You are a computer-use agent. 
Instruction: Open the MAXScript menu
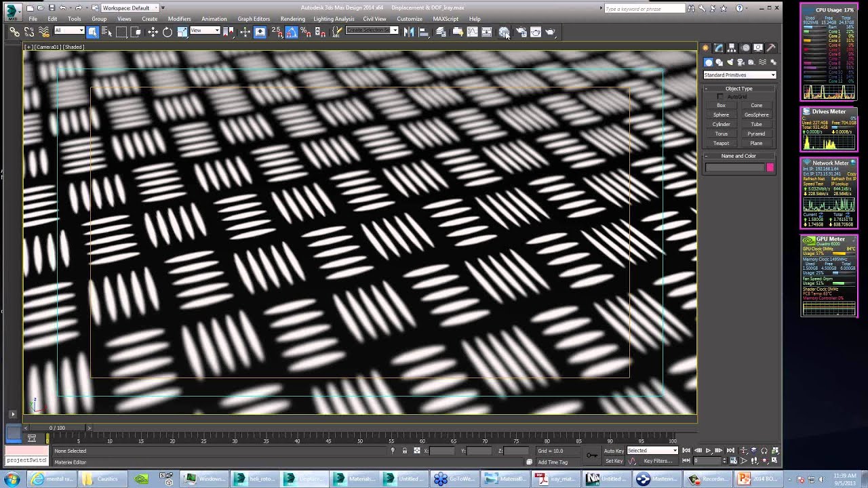pyautogui.click(x=446, y=19)
